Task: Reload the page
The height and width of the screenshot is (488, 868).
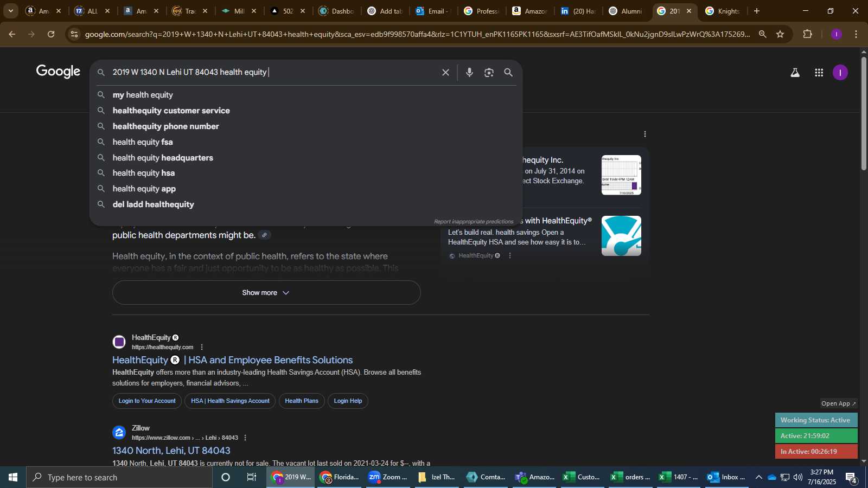Action: (51, 34)
